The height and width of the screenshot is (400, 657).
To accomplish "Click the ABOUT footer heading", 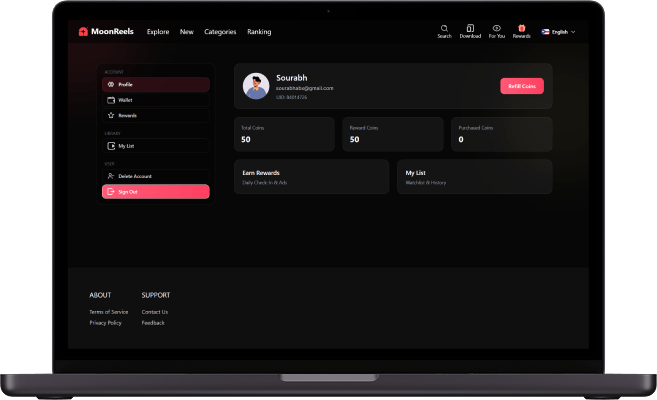I will [100, 295].
